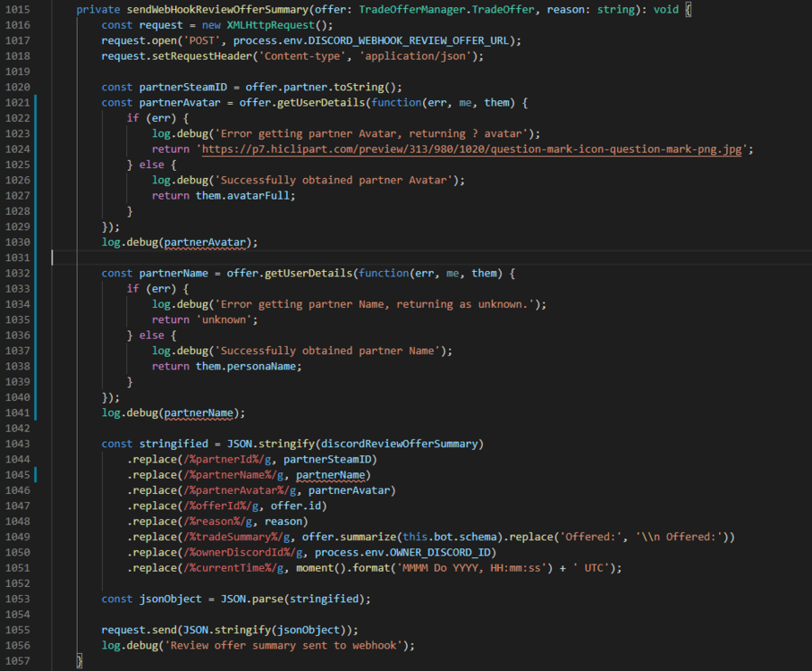
Task: Click underlined partnerAvatar inside log.debug call
Action: [207, 242]
